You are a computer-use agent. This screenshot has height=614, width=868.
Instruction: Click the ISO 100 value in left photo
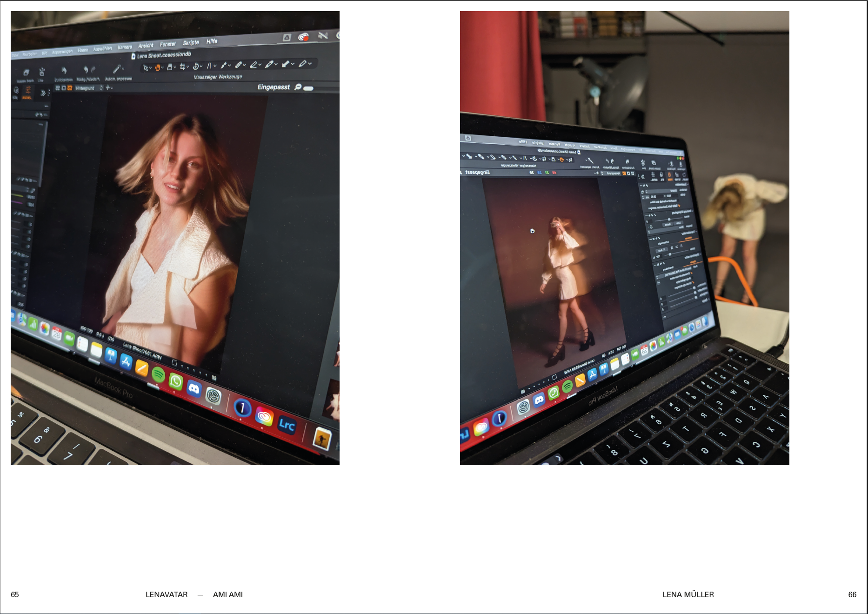point(87,330)
